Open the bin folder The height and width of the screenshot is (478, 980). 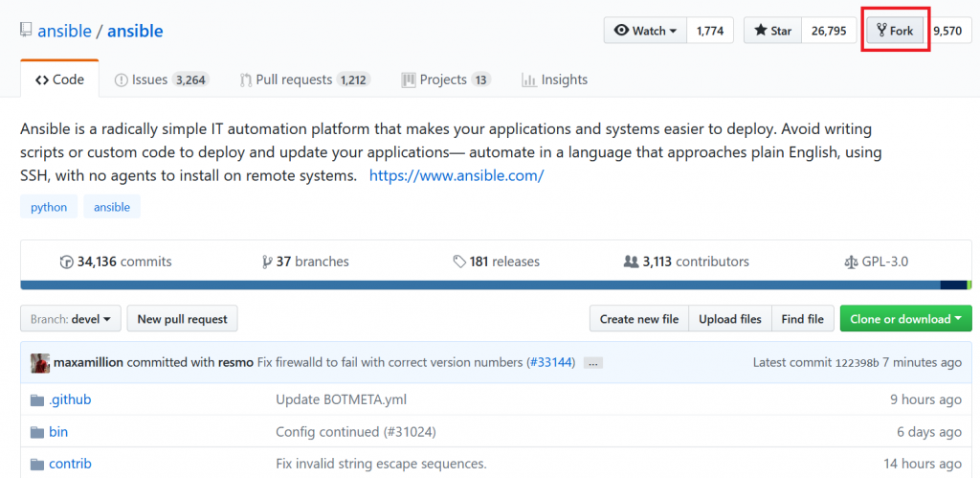click(x=58, y=432)
